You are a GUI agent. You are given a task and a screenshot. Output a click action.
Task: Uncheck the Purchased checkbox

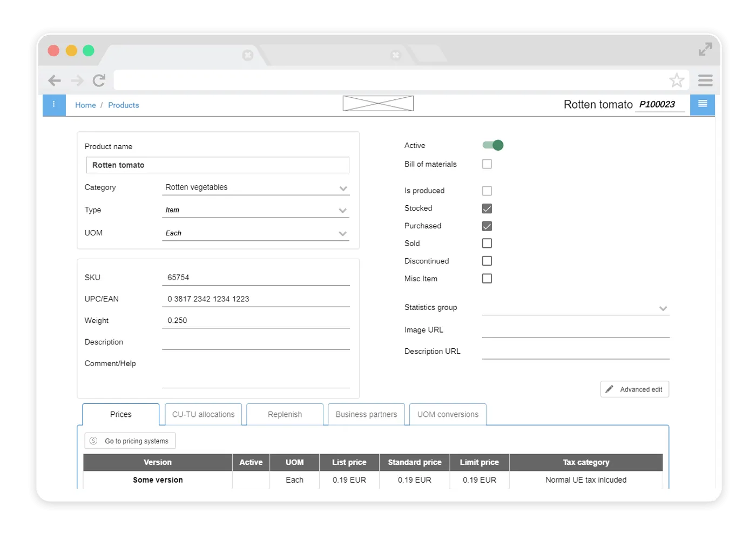[487, 226]
